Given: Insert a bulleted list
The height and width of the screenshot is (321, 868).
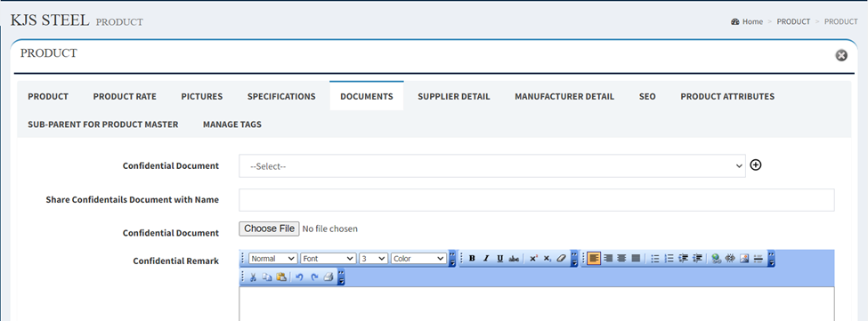Looking at the screenshot, I should 655,258.
